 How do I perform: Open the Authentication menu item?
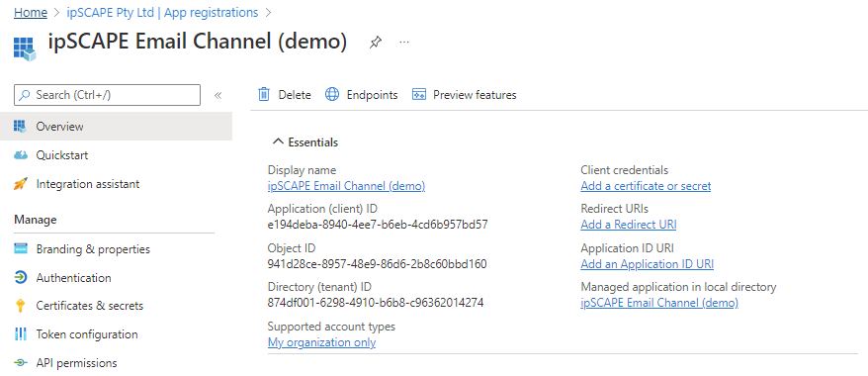[x=73, y=277]
